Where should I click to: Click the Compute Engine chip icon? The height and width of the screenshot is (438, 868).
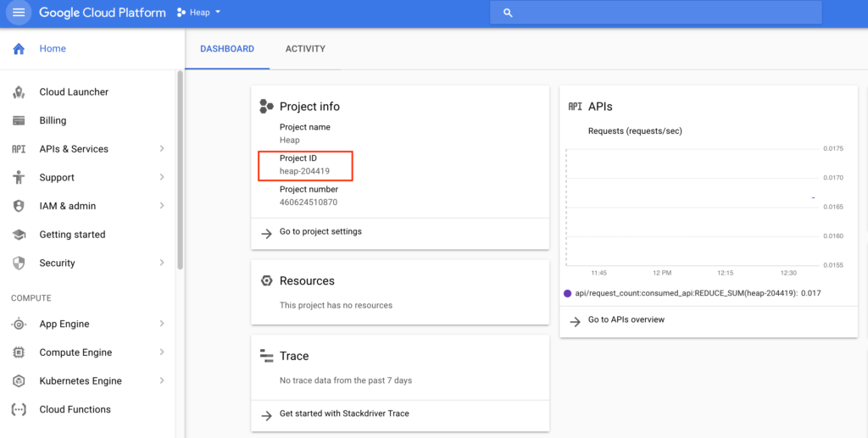(19, 352)
